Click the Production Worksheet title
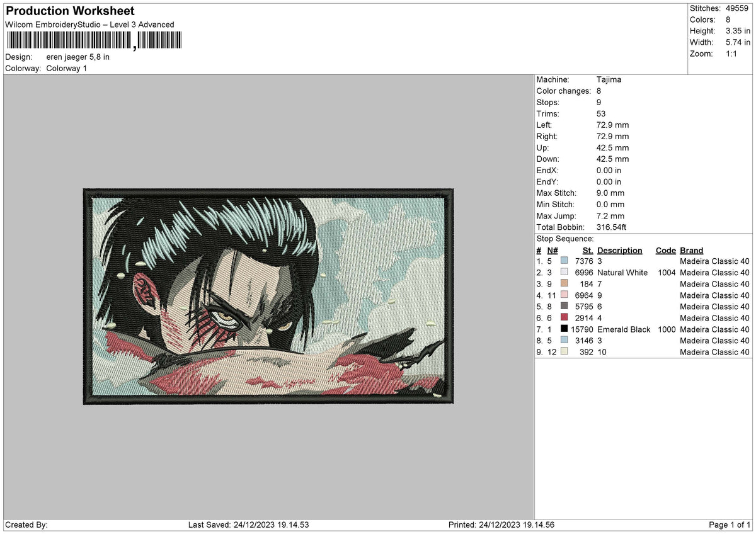Image resolution: width=756 pixels, height=534 pixels. [70, 11]
